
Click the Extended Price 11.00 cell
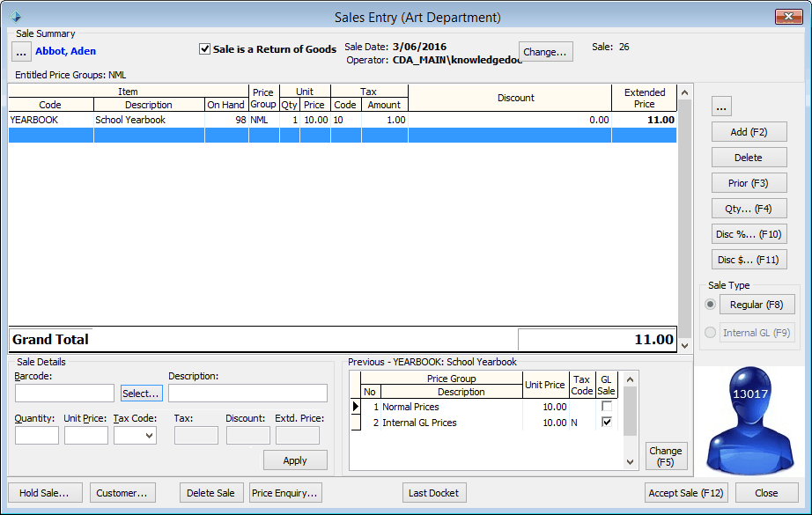click(644, 120)
